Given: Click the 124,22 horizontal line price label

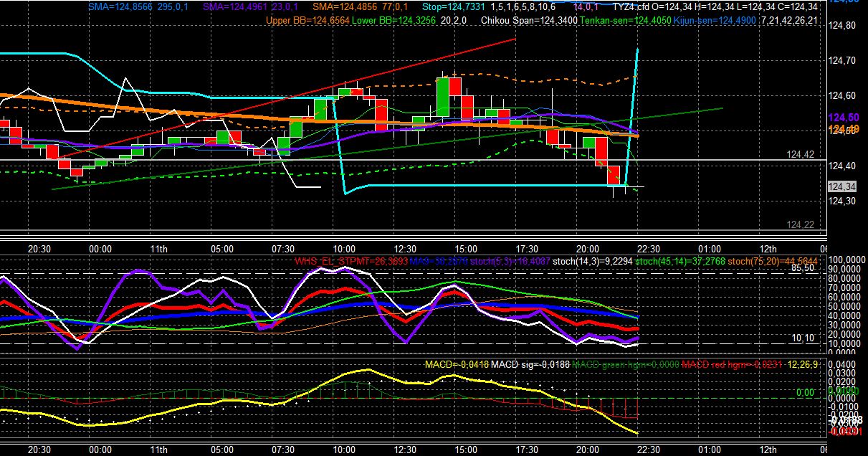Looking at the screenshot, I should (x=800, y=224).
